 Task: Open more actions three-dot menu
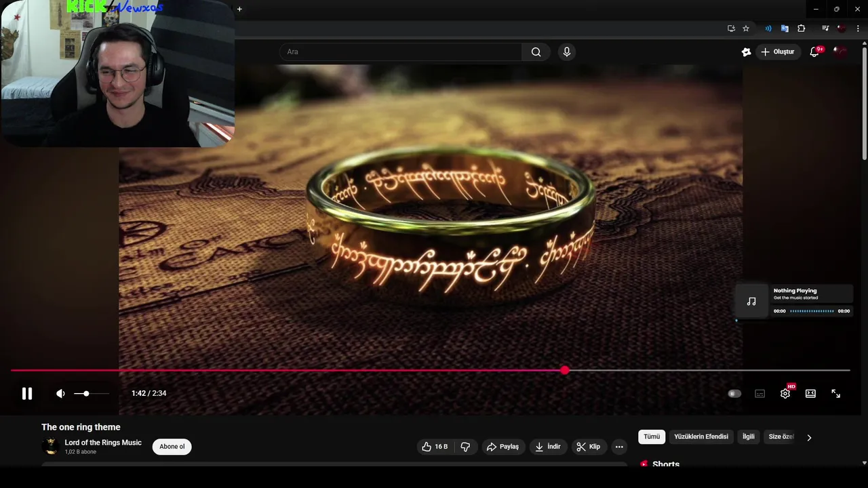click(x=619, y=447)
